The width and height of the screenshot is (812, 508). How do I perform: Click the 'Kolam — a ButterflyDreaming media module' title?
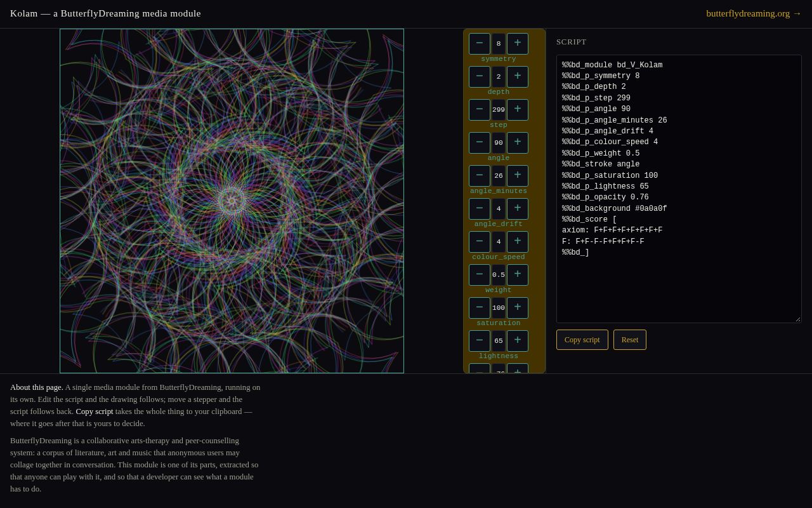click(105, 13)
